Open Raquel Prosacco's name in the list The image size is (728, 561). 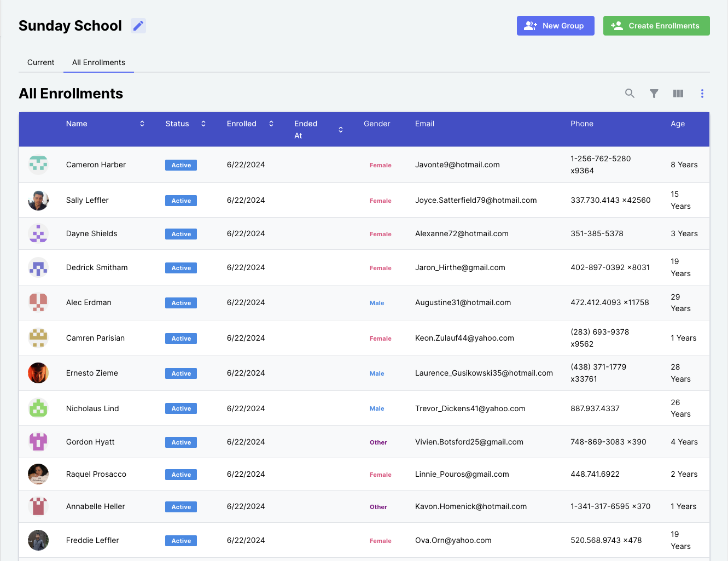pos(96,474)
